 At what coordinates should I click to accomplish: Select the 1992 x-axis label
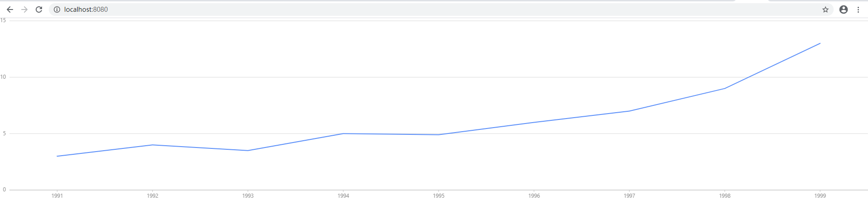[153, 196]
